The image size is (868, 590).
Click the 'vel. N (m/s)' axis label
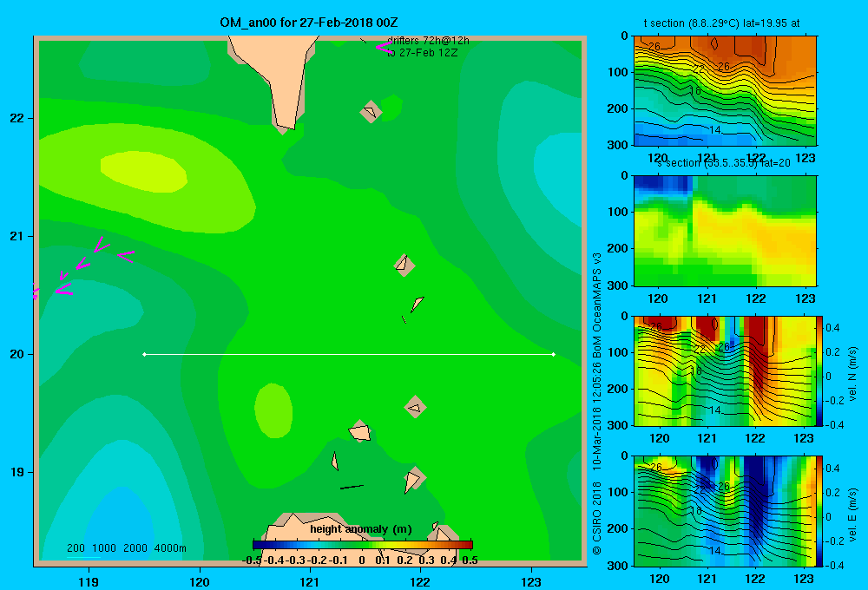pyautogui.click(x=853, y=374)
